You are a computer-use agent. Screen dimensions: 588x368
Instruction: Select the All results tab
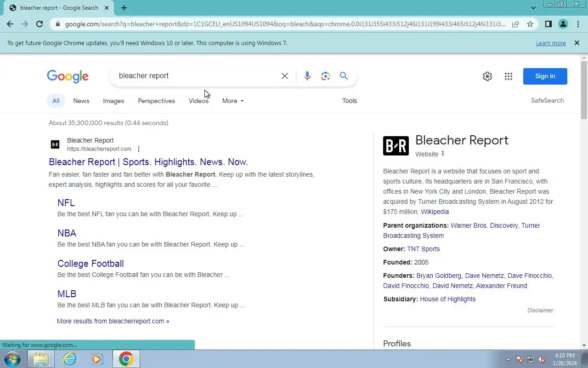(56, 101)
